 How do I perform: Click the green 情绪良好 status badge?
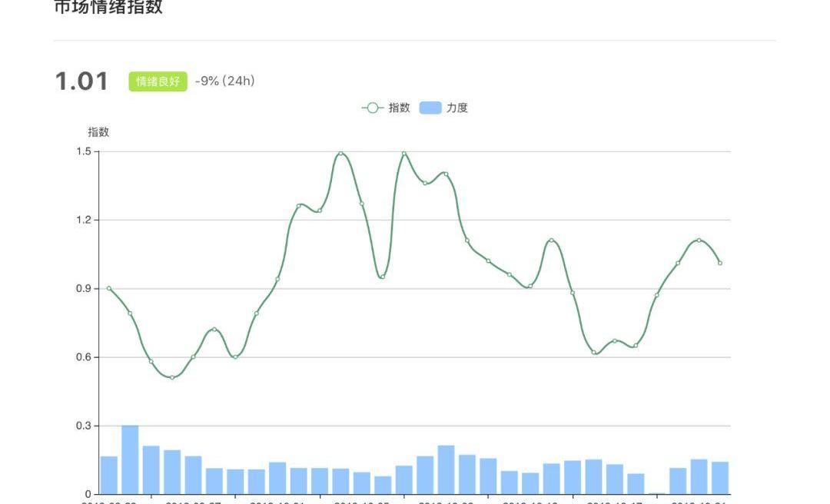click(158, 81)
